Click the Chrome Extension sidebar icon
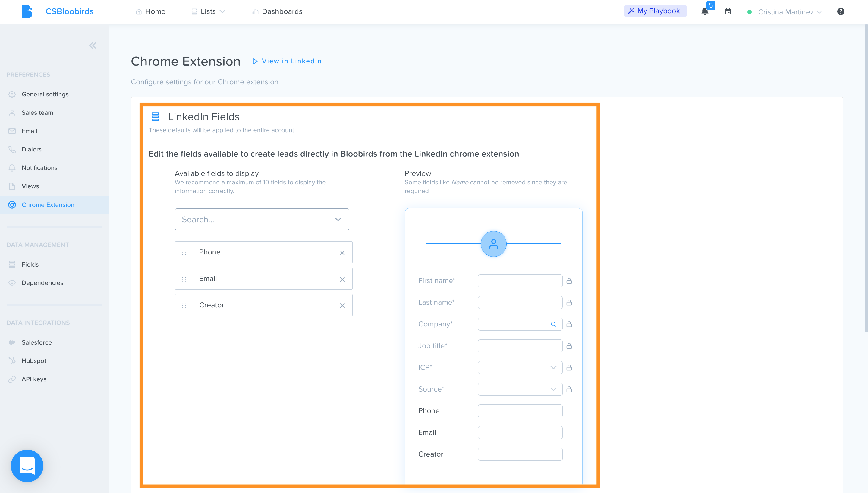Screen dimensions: 868x493 click(12, 205)
